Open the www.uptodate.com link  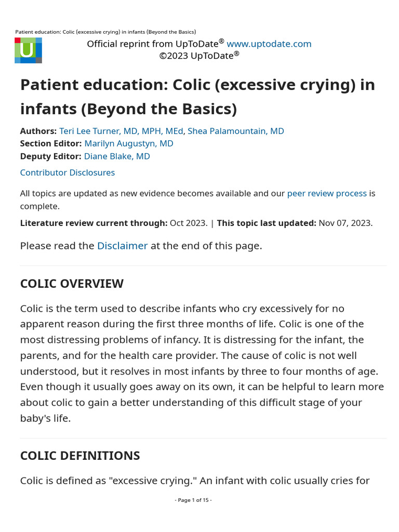pos(269,44)
